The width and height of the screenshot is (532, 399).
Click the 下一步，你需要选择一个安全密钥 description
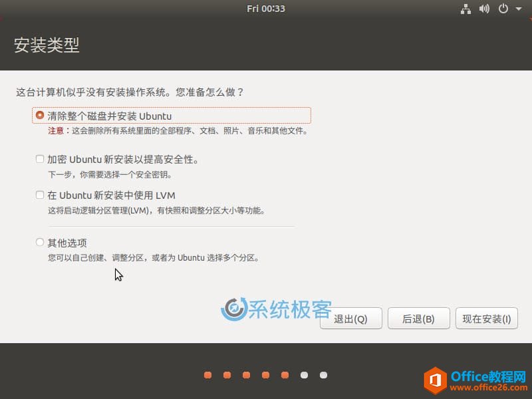click(110, 175)
